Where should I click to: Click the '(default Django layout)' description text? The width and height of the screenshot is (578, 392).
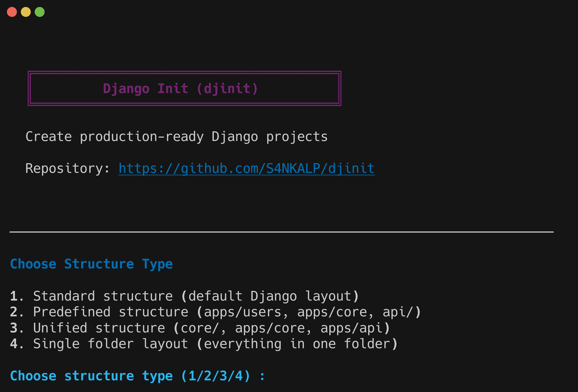[x=270, y=296]
